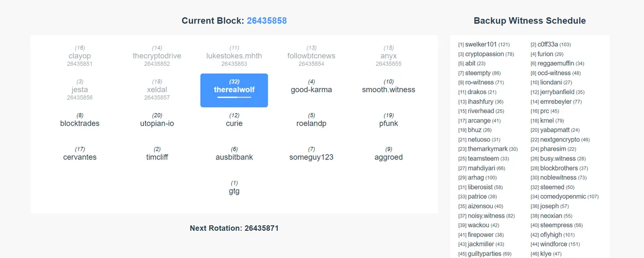Select the timcliff witness

(157, 157)
